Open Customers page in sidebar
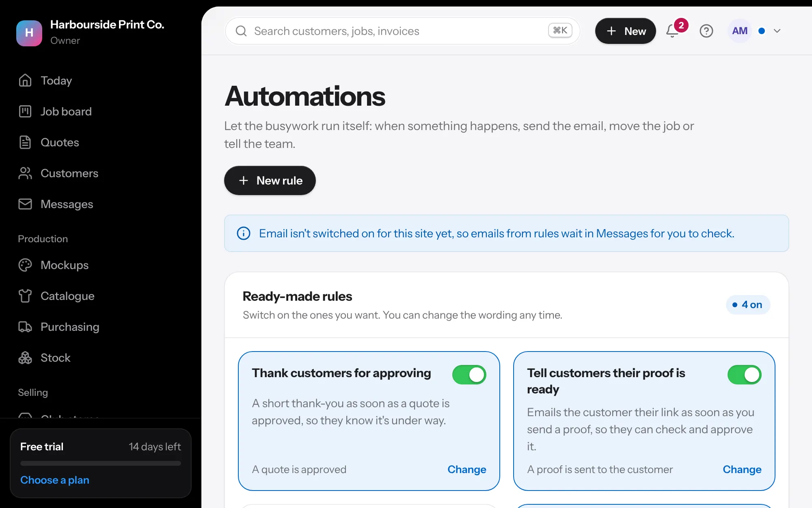The height and width of the screenshot is (508, 812). [x=101, y=173]
